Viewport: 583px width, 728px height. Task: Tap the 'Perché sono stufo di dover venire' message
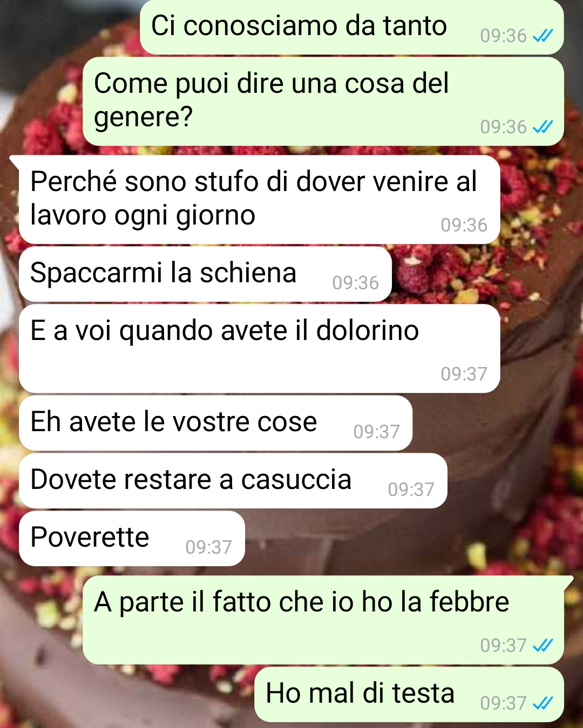click(x=259, y=200)
